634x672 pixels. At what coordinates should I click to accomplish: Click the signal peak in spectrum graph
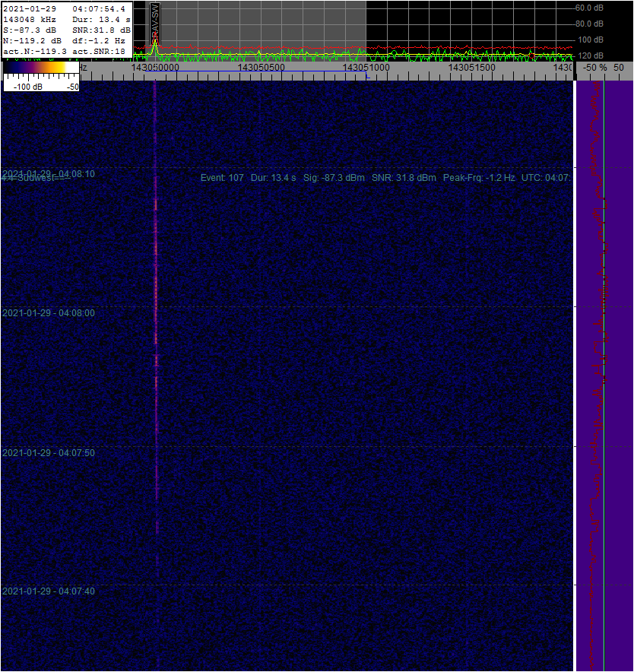point(155,43)
